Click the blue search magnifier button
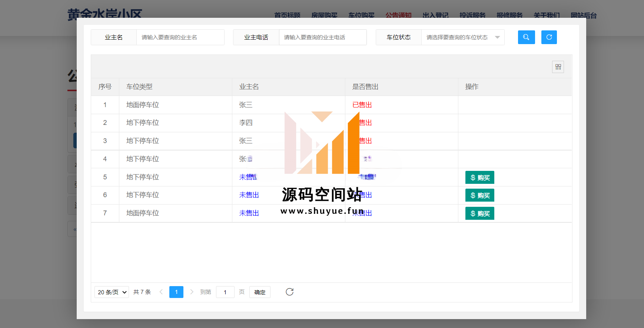Viewport: 644px width, 328px height. [x=526, y=37]
